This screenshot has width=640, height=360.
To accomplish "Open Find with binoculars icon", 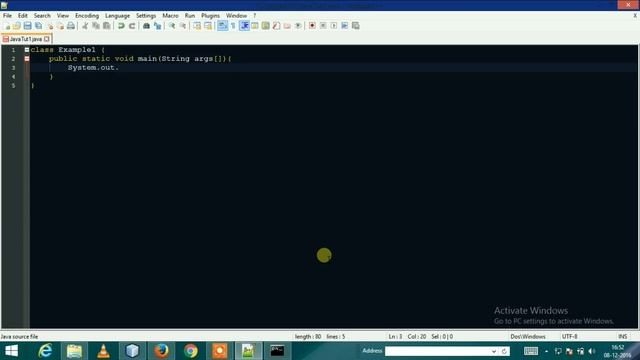I will click(x=146, y=26).
